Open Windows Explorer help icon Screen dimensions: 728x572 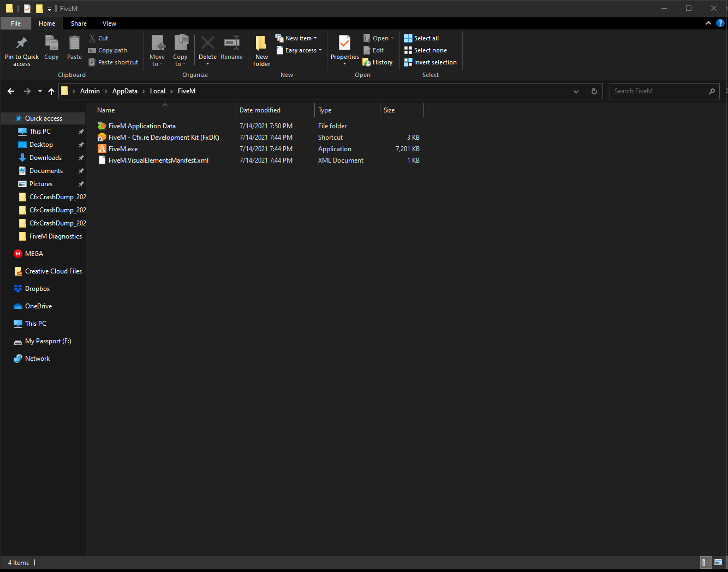click(720, 23)
